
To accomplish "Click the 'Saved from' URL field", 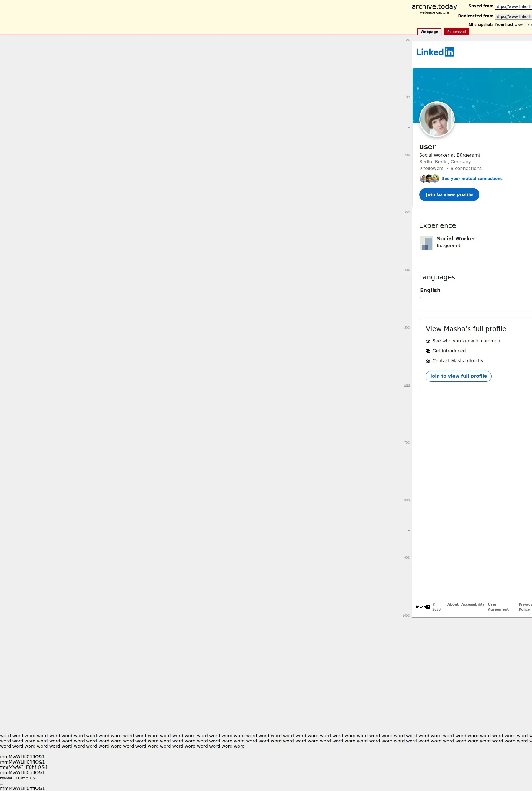I will point(513,6).
